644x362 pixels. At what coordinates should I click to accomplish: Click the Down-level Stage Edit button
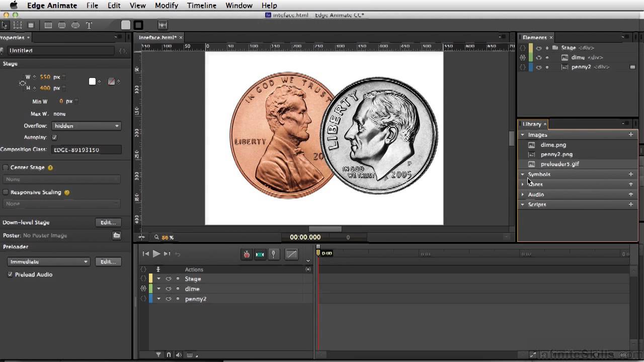click(x=108, y=222)
